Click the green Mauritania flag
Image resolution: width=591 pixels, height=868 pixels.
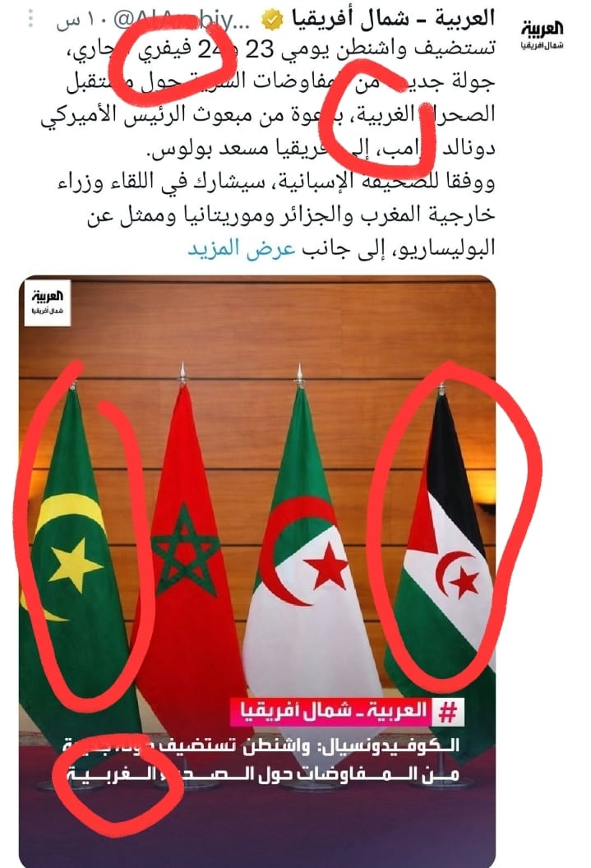(77, 553)
